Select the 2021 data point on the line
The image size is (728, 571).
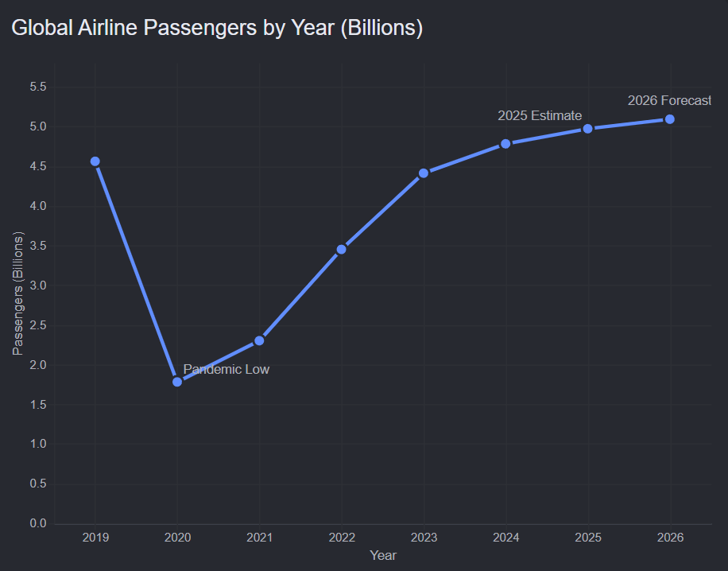pyautogui.click(x=260, y=340)
